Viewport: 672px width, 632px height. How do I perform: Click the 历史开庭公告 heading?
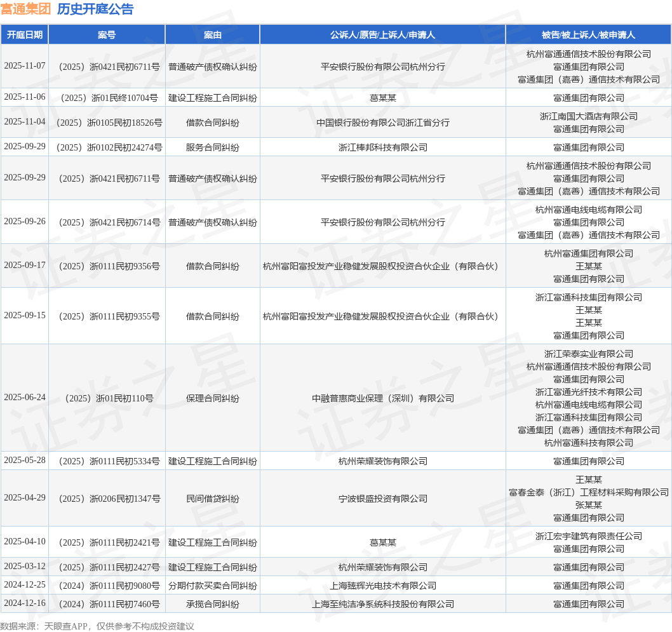(95, 8)
